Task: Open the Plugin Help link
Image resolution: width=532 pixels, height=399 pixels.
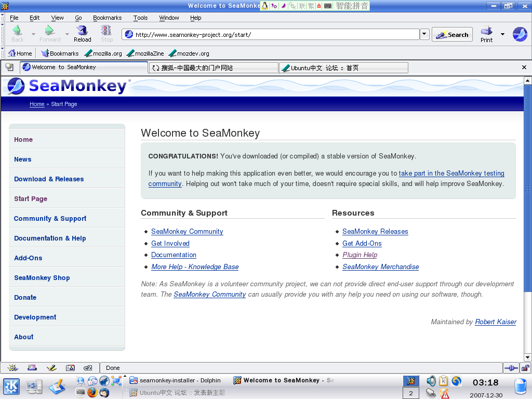Action: [x=360, y=255]
